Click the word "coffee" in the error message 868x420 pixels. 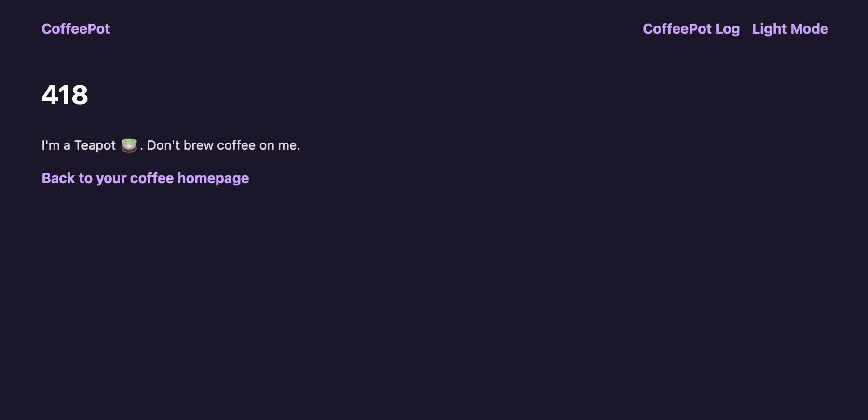(x=236, y=145)
